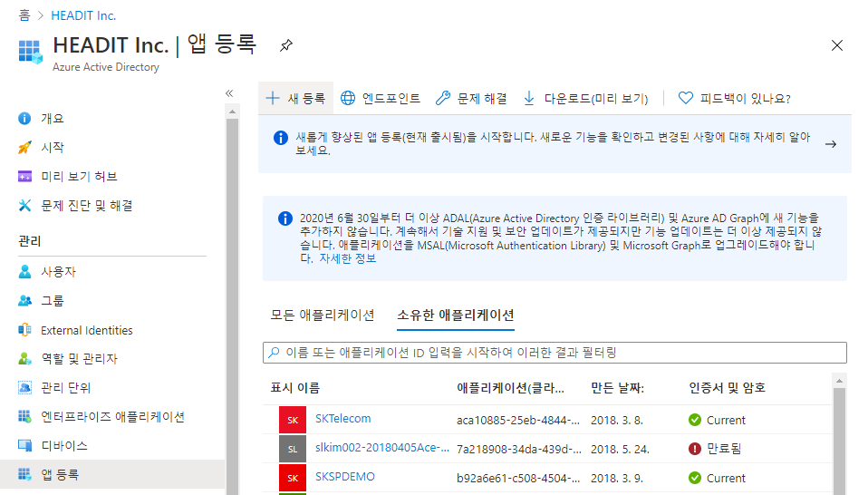
Task: Open the SKTelecom application link
Action: click(343, 419)
